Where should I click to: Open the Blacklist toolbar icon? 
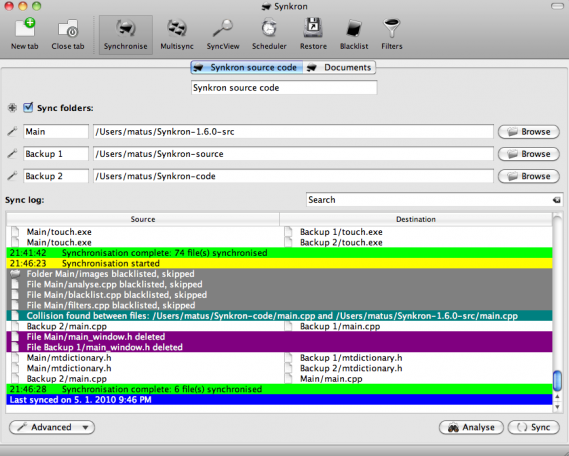[x=354, y=35]
